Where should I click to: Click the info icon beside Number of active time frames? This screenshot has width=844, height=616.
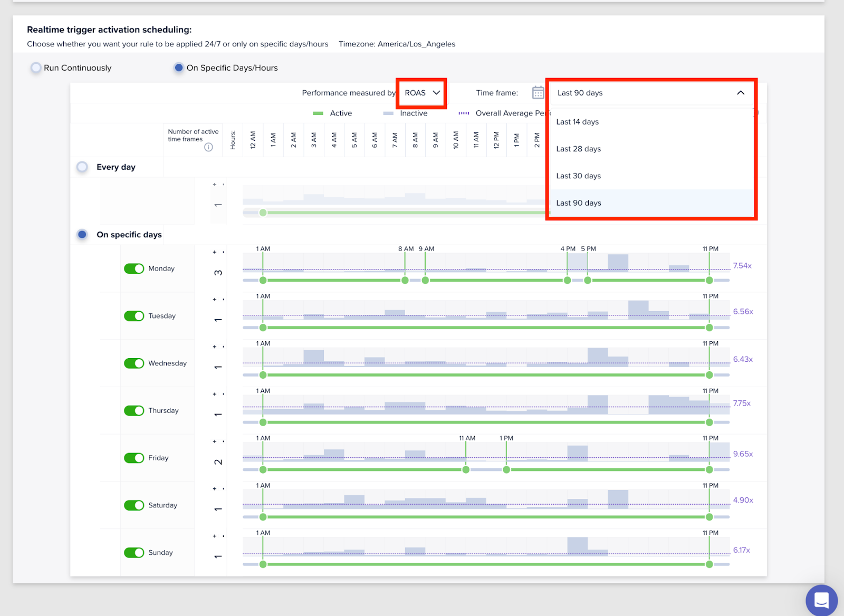pyautogui.click(x=209, y=147)
